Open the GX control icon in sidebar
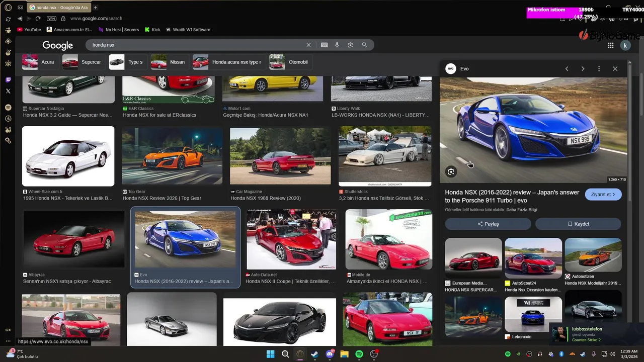 coord(8,330)
